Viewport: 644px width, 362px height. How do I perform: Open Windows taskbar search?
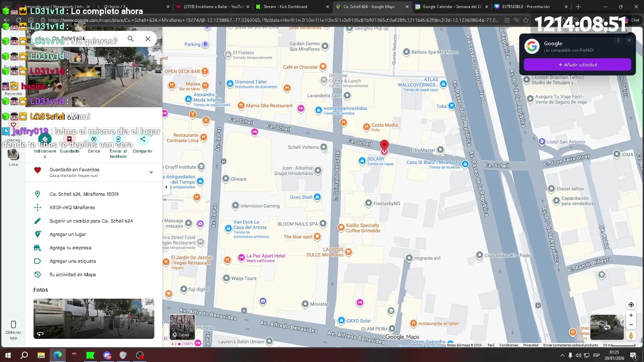click(x=24, y=355)
